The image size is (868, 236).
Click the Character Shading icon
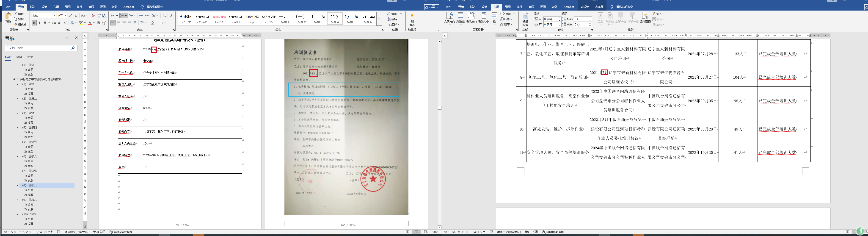(x=99, y=23)
